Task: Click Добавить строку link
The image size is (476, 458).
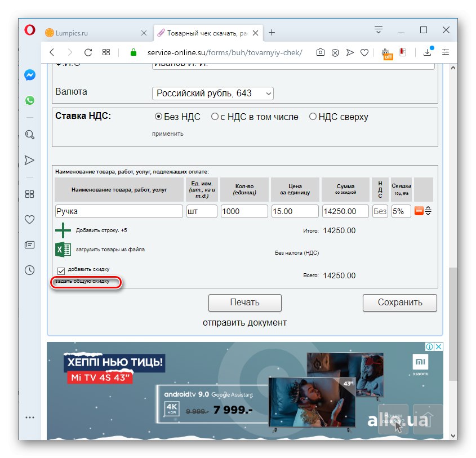Action: 97,230
